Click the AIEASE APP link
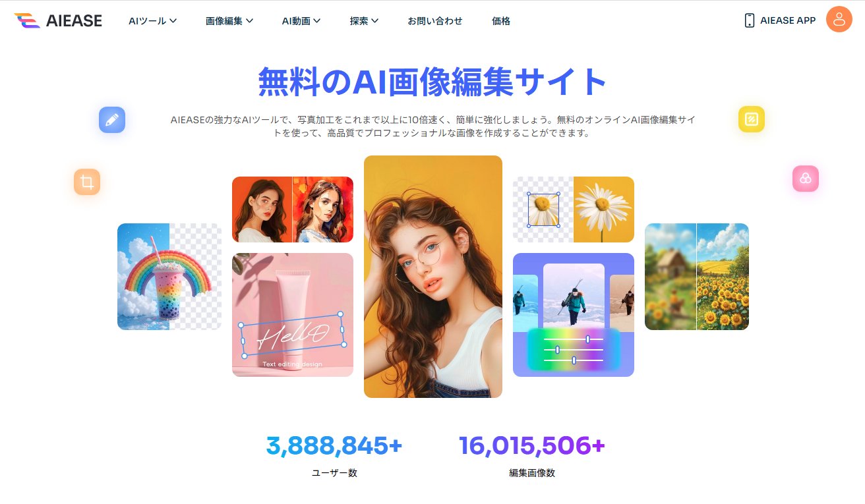The image size is (865, 504). [788, 20]
